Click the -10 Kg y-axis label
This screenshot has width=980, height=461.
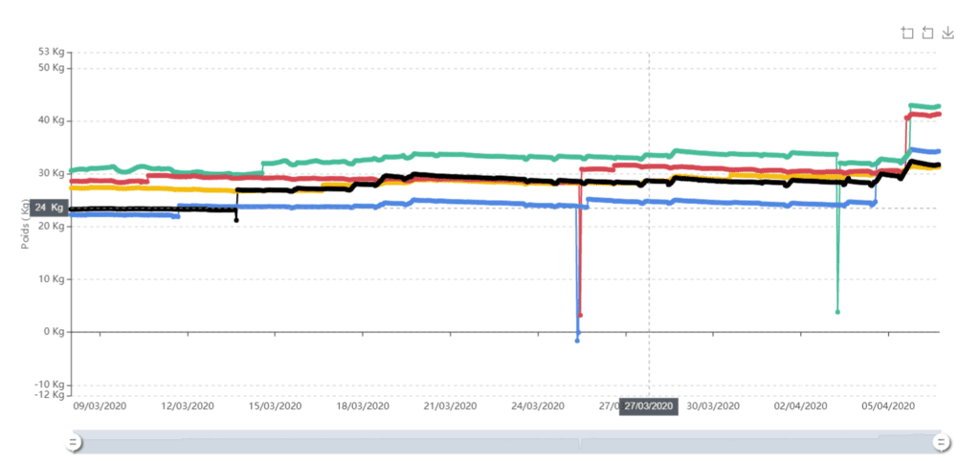[x=50, y=384]
